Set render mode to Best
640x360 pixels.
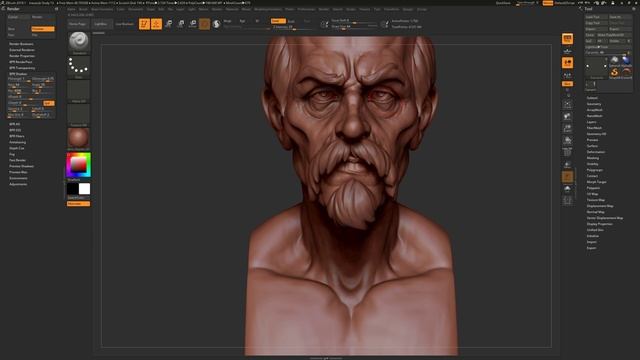tap(19, 29)
